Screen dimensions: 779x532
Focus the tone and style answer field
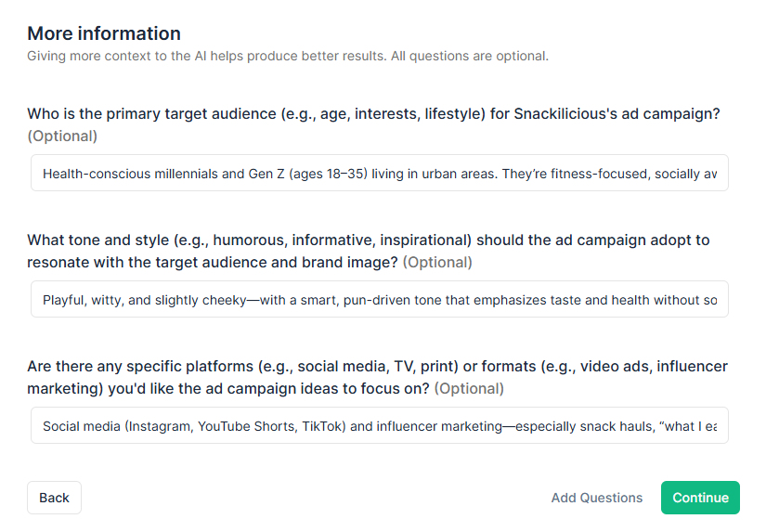tap(380, 299)
